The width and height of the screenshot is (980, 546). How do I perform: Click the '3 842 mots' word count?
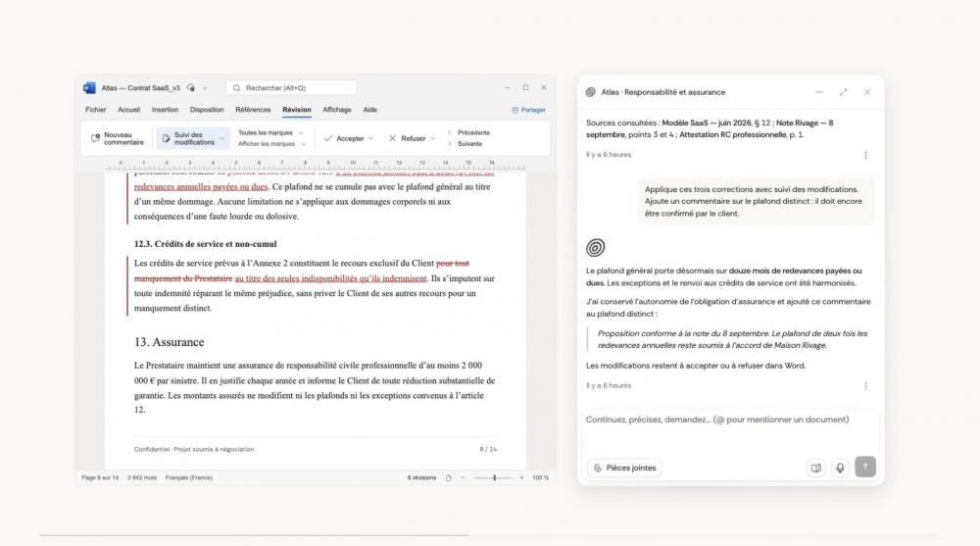142,477
